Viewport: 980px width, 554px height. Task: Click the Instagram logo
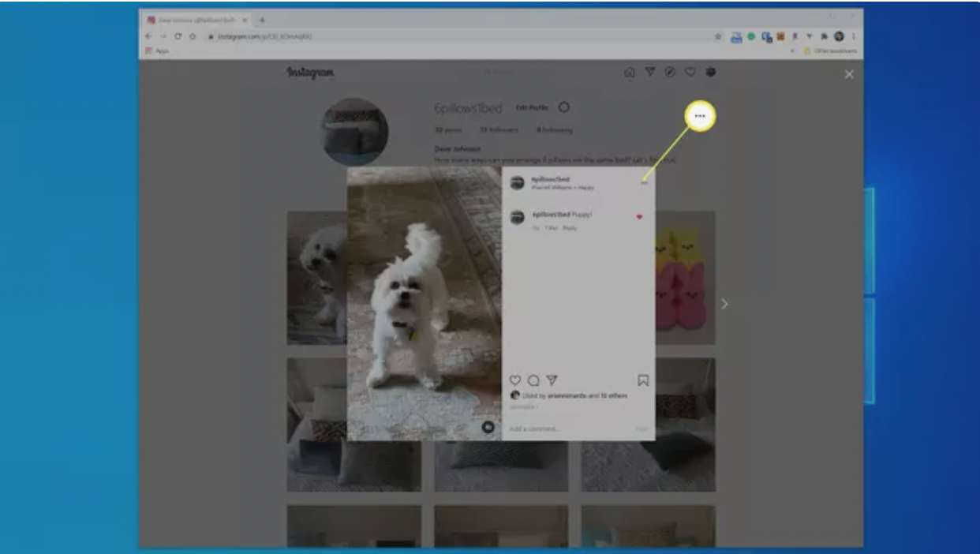tap(310, 73)
